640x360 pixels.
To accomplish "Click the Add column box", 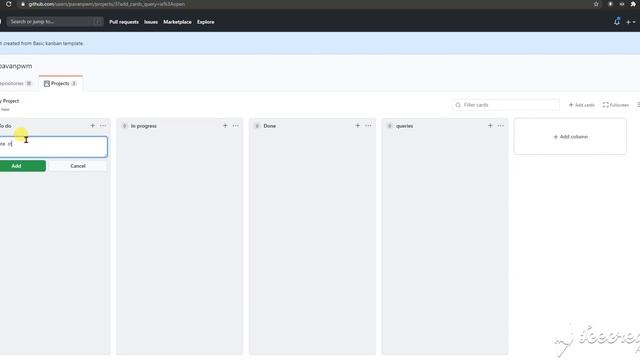I will (x=570, y=137).
